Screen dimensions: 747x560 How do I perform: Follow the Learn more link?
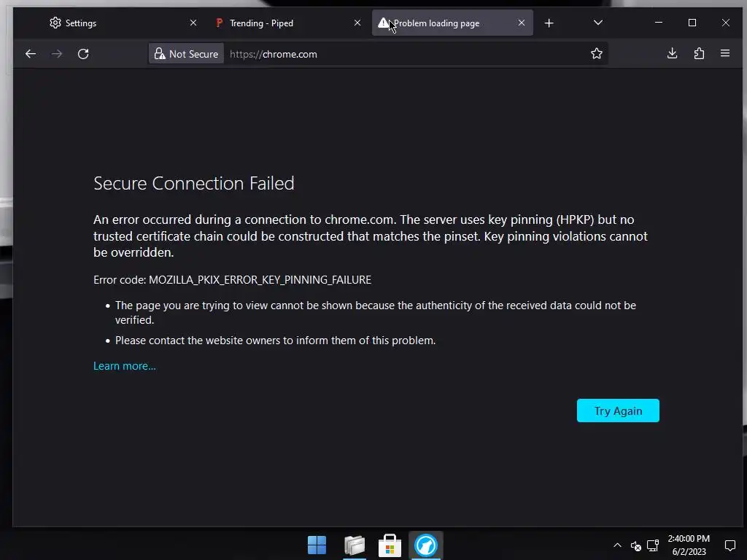[x=125, y=366]
